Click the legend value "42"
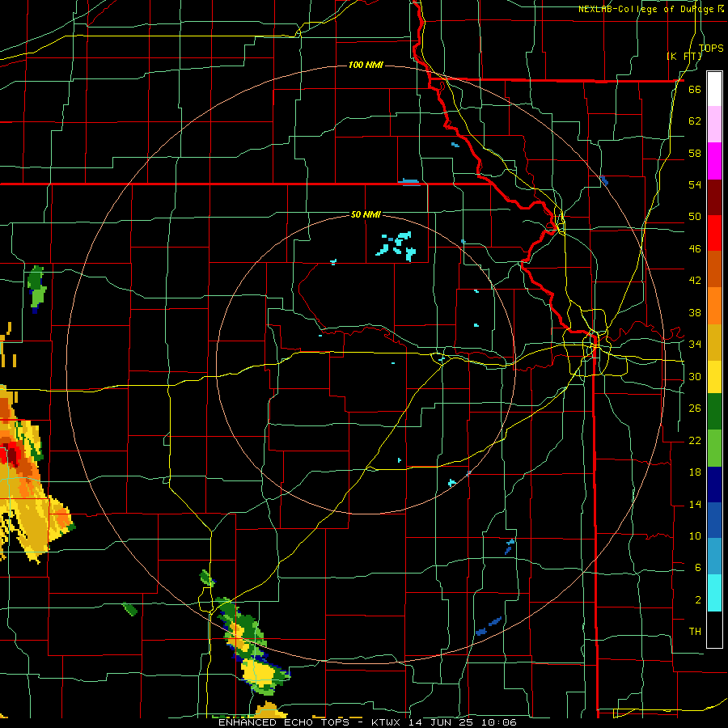This screenshot has width=728, height=728. (x=695, y=280)
